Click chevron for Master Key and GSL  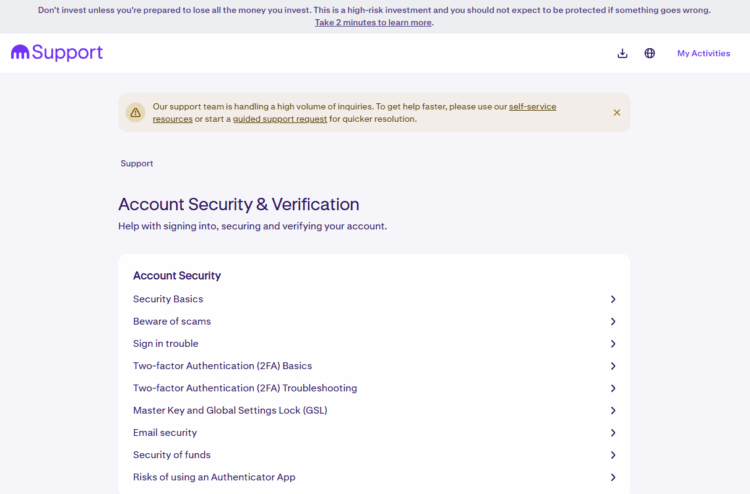click(613, 410)
